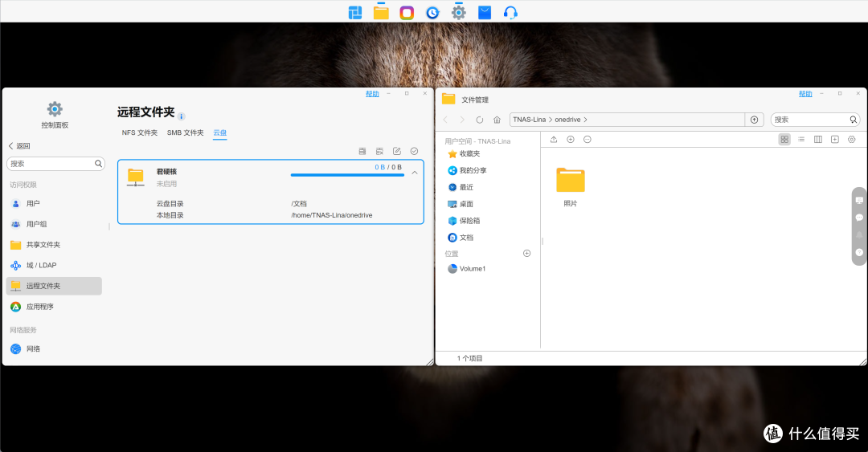Click the 0 B / 0 B usage progress bar
This screenshot has width=868, height=452.
pyautogui.click(x=347, y=175)
